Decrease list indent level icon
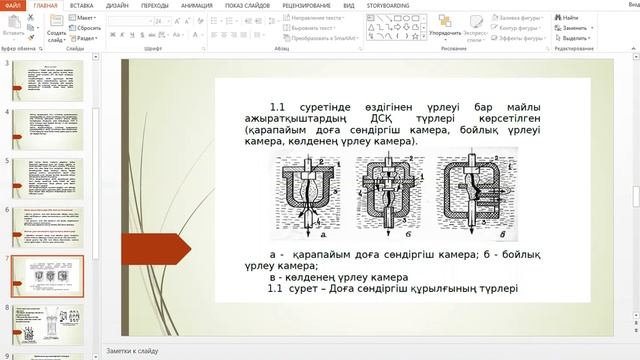The width and height of the screenshot is (640, 360). click(x=248, y=21)
